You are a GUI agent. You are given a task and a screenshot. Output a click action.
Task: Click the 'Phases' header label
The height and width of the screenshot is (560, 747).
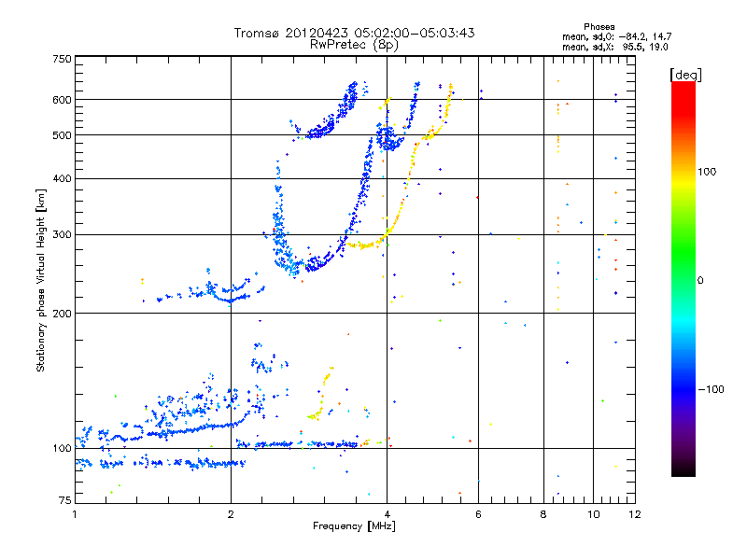(599, 27)
